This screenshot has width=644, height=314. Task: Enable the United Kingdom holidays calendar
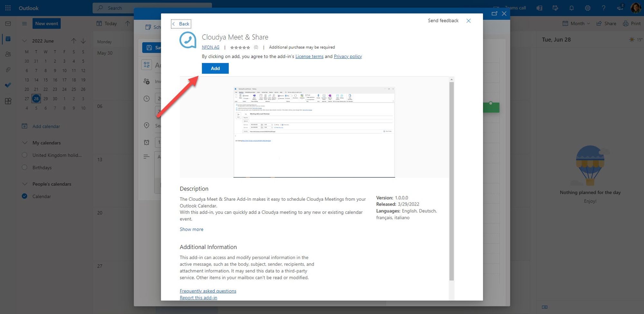pyautogui.click(x=24, y=155)
